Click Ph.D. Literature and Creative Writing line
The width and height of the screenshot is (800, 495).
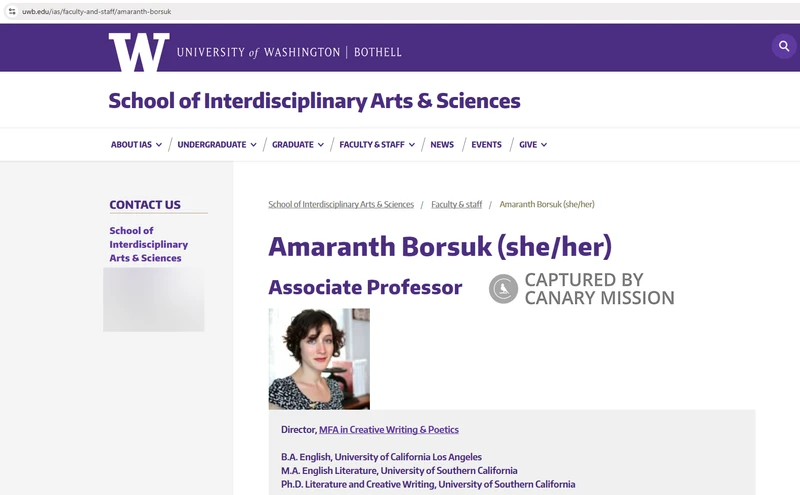click(428, 484)
